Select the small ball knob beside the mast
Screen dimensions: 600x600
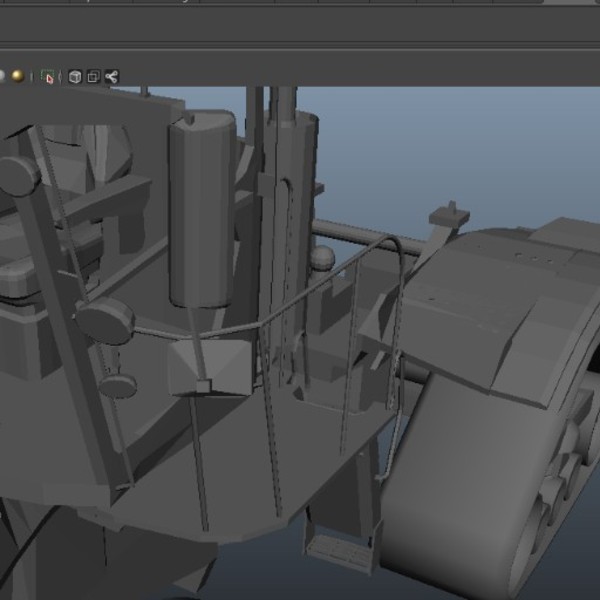coord(322,257)
